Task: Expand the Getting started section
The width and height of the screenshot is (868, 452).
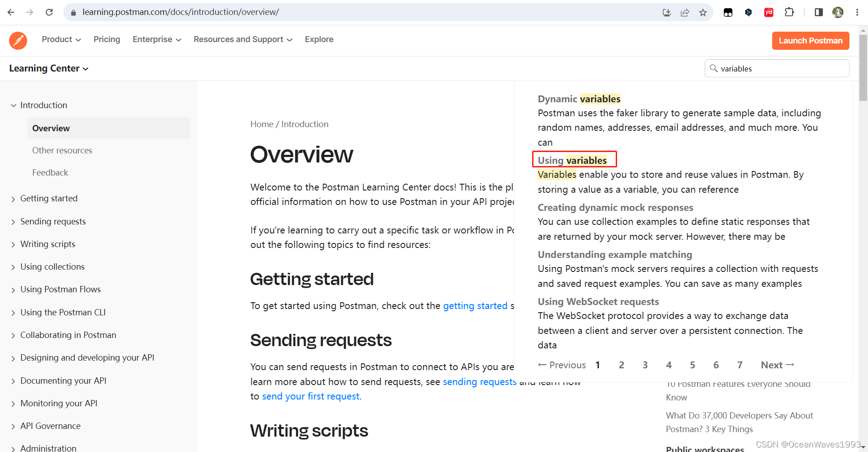Action: tap(14, 199)
